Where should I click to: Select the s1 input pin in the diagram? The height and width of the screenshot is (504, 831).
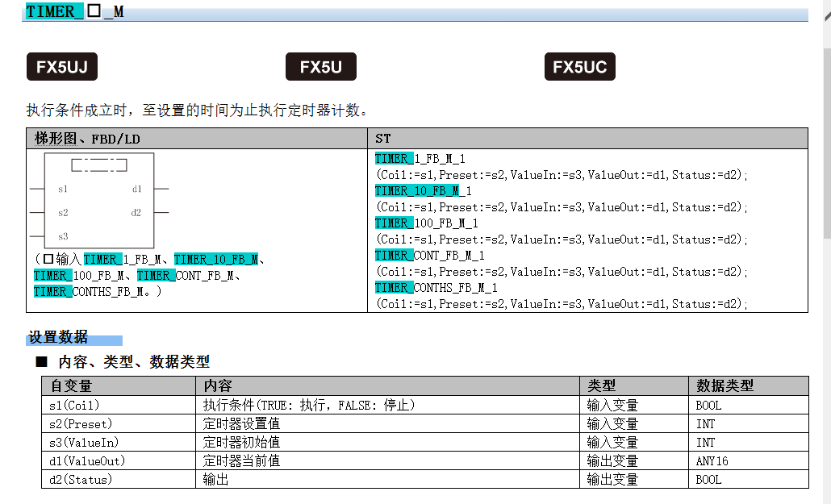tap(63, 189)
